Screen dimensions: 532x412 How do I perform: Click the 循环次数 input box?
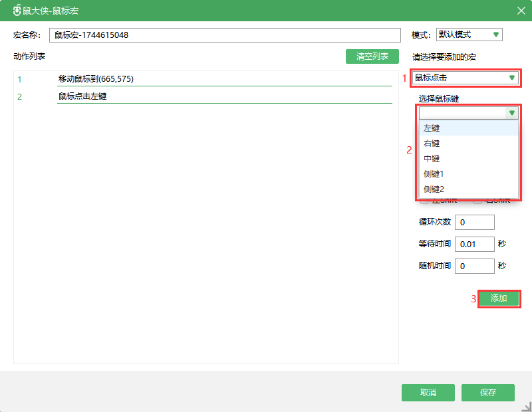(474, 222)
